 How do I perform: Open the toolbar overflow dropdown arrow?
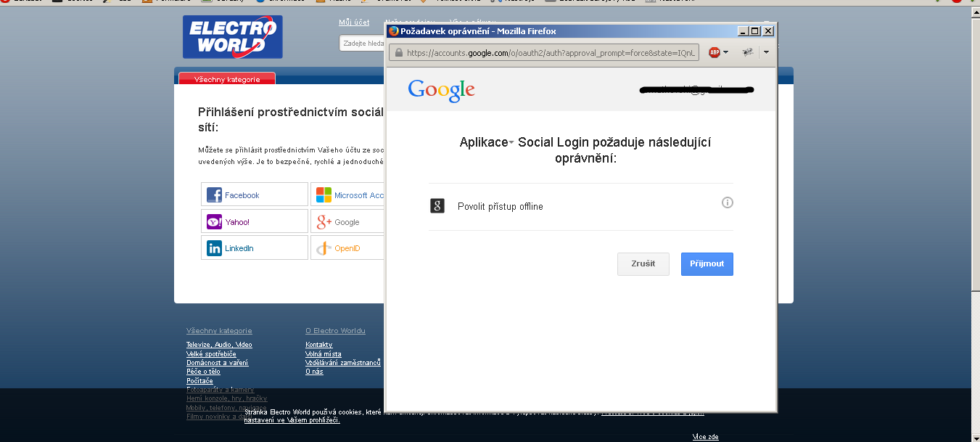tap(766, 52)
